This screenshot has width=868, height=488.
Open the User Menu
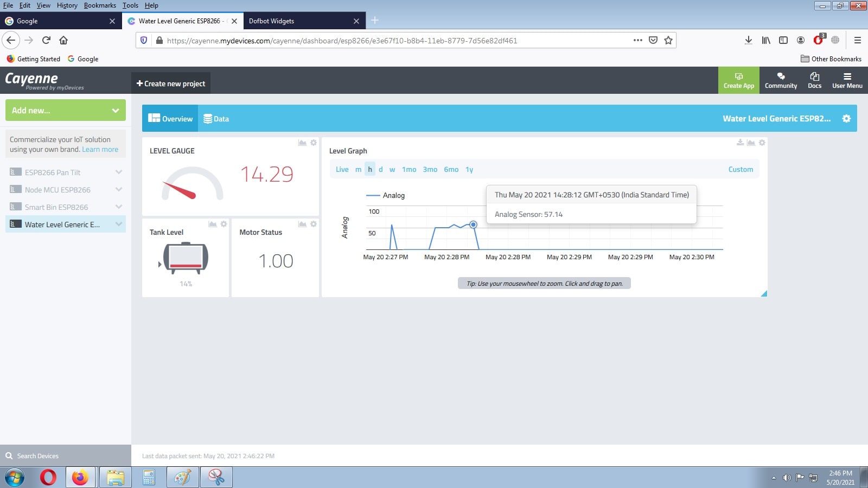coord(847,80)
